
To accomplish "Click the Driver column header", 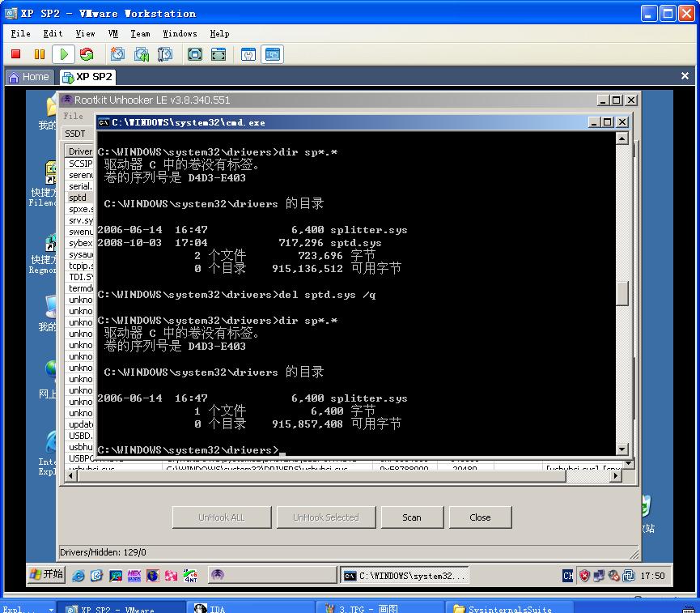I will pos(79,151).
